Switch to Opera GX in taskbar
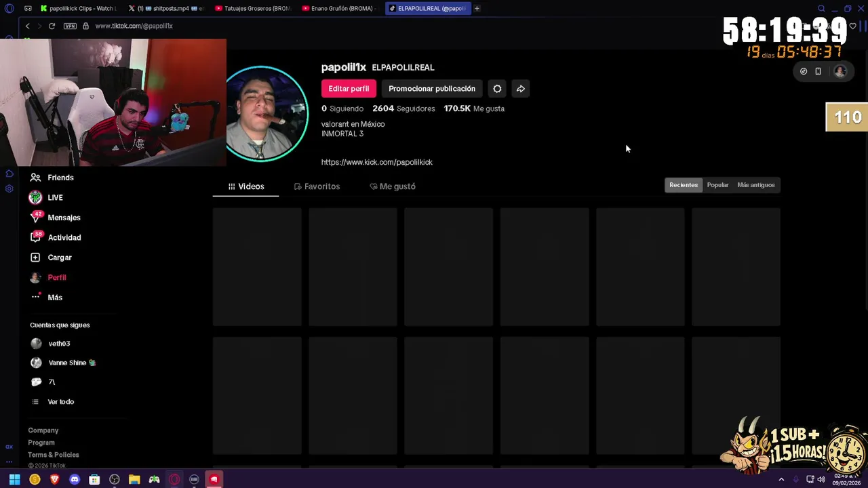Image resolution: width=868 pixels, height=488 pixels. [174, 479]
